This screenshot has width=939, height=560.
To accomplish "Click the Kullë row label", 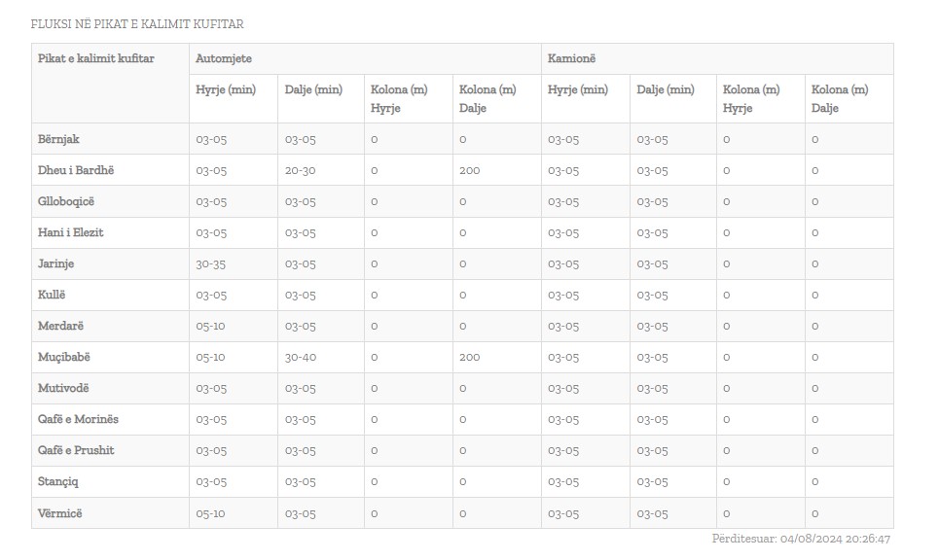I will pos(52,295).
